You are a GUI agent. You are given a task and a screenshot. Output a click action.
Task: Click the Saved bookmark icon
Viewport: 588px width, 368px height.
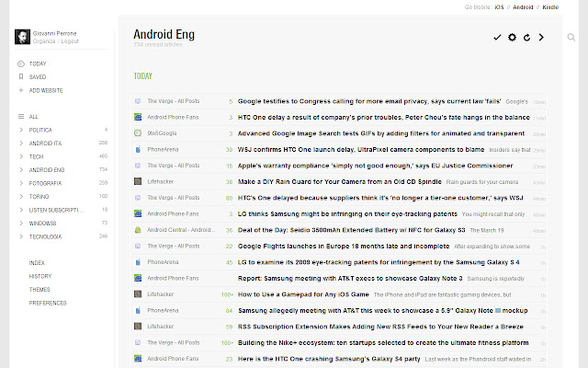(20, 76)
